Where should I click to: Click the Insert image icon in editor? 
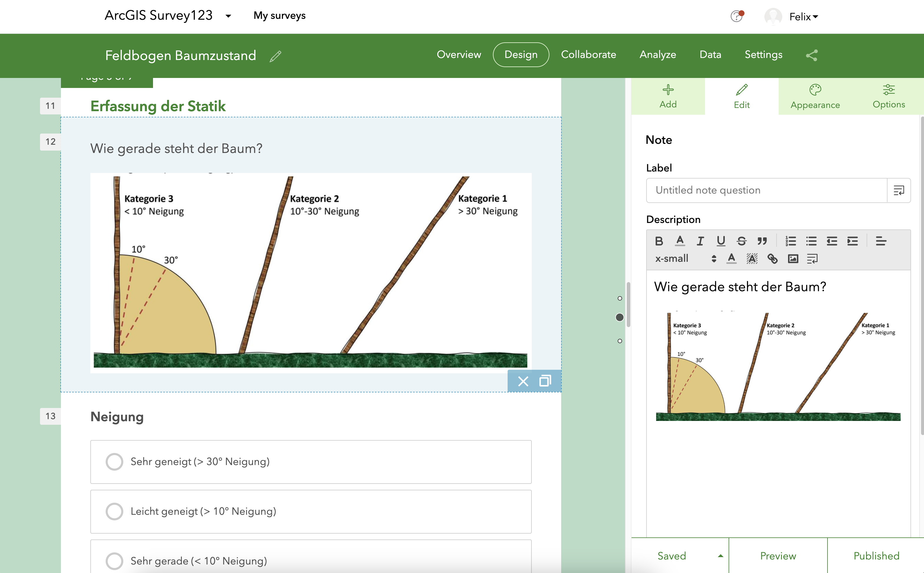(793, 259)
